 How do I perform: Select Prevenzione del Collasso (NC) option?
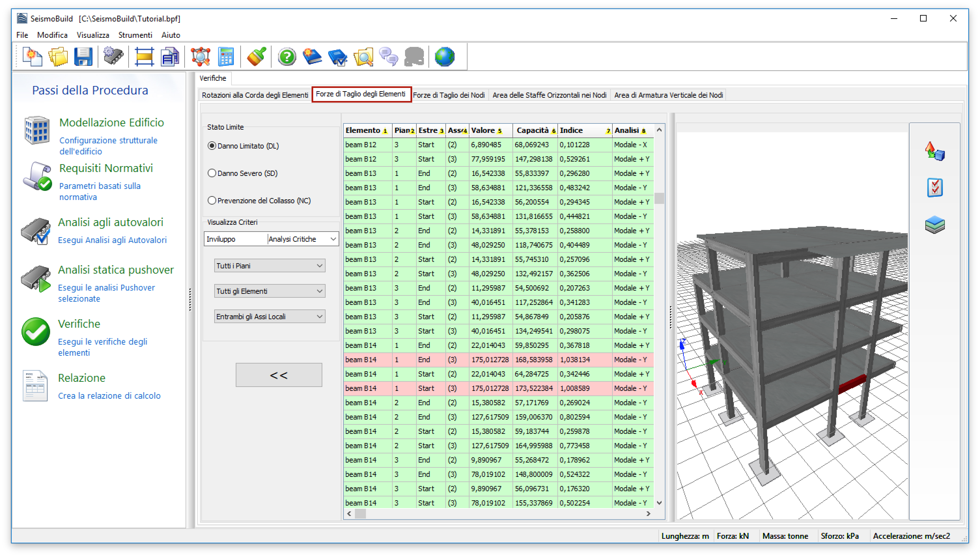point(212,200)
